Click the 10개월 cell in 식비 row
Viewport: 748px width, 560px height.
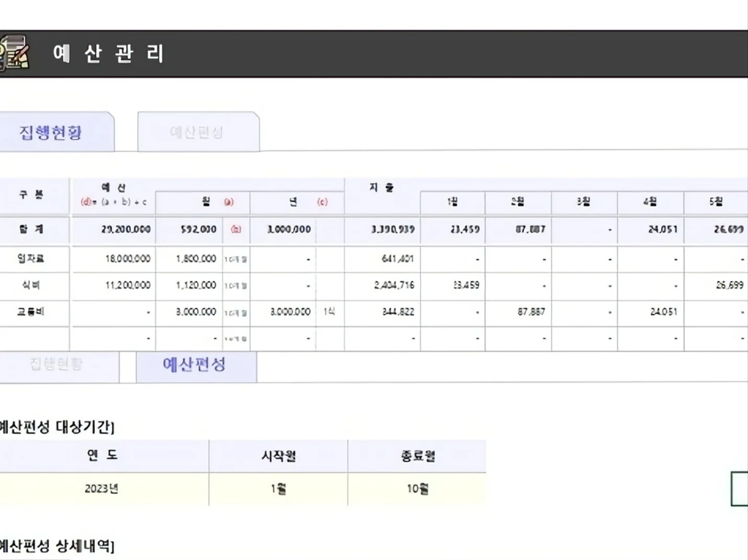pos(236,286)
